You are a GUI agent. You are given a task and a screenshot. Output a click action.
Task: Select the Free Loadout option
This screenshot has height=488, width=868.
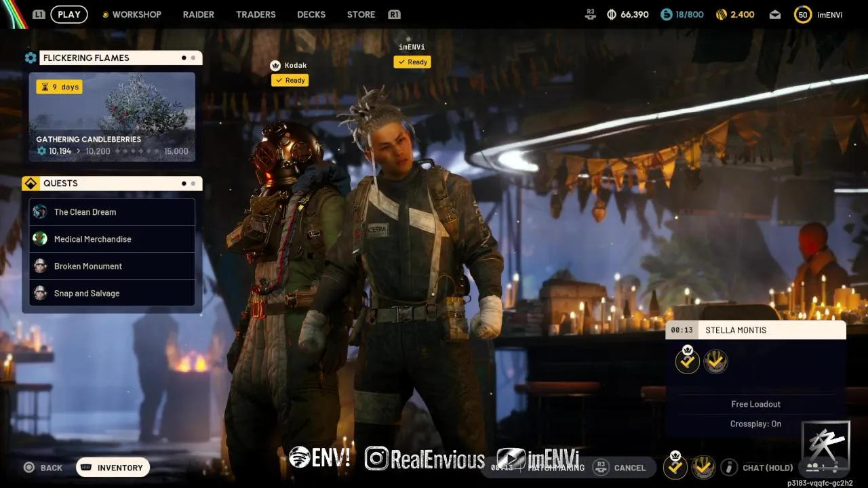pos(755,404)
